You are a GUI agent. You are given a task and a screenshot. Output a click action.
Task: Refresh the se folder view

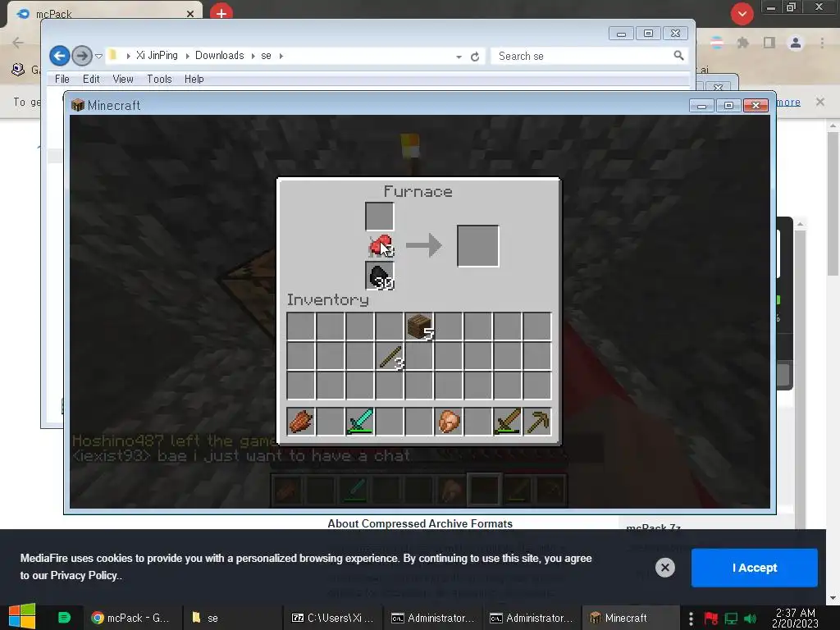point(475,57)
